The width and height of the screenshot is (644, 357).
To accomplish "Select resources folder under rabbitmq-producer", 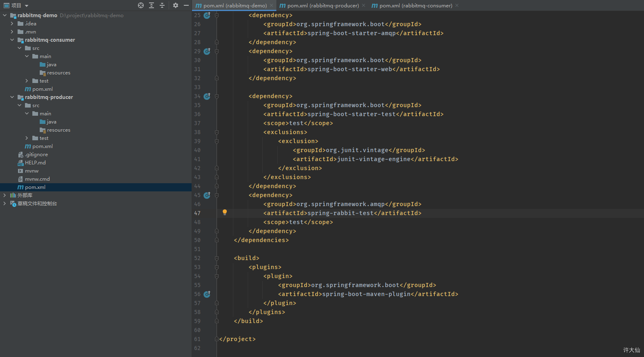I will (55, 130).
